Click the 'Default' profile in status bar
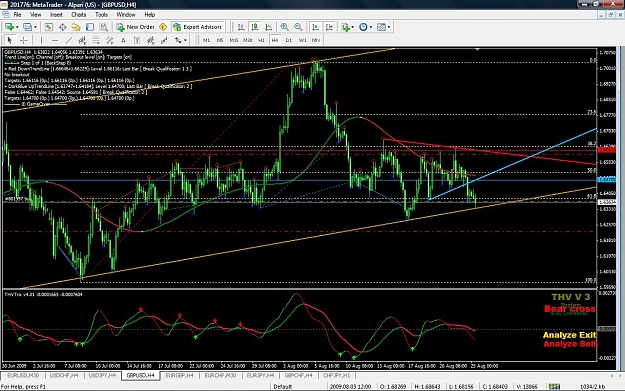Screen dimensions: 625x391 click(x=283, y=387)
